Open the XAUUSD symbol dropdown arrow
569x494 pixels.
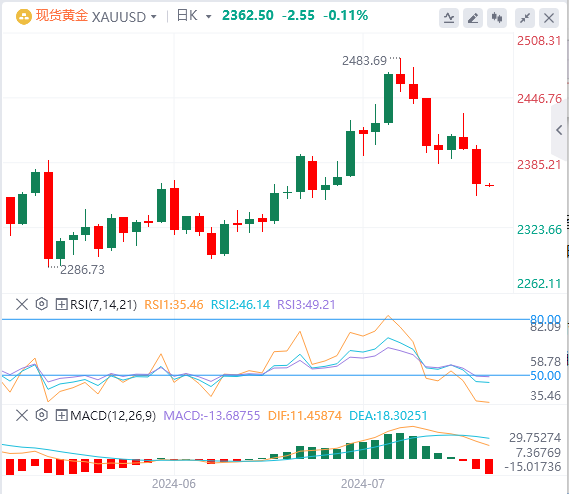(153, 17)
